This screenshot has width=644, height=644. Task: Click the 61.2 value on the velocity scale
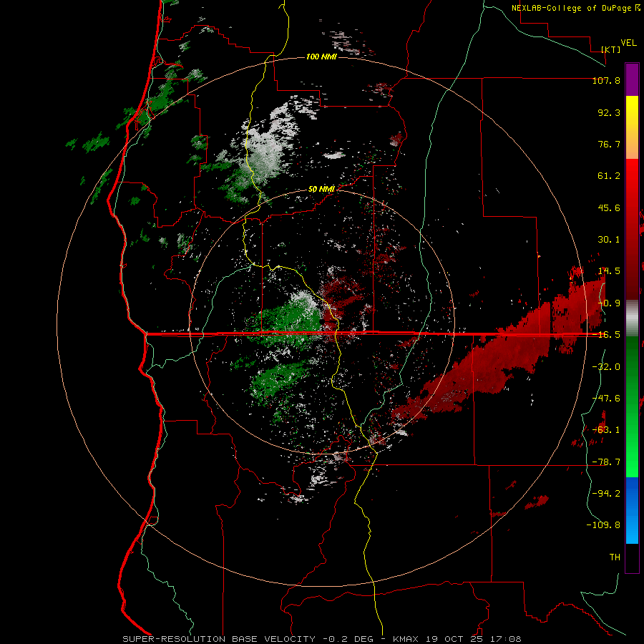click(609, 176)
